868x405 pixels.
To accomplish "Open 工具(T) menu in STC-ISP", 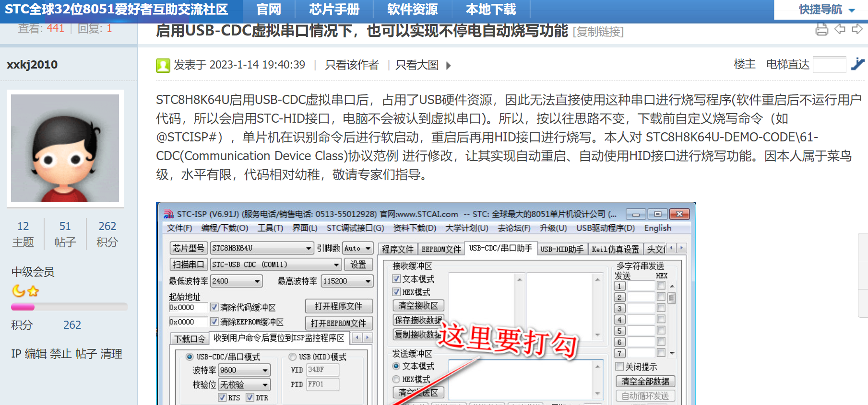I will click(x=270, y=228).
